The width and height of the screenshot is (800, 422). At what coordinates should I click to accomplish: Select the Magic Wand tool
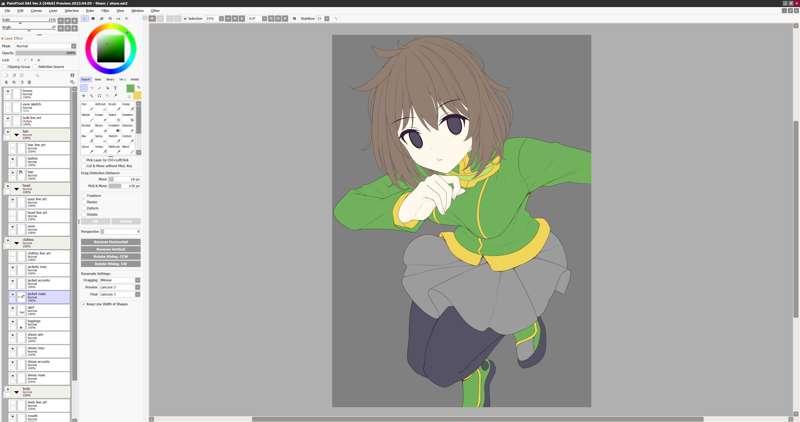(x=99, y=88)
